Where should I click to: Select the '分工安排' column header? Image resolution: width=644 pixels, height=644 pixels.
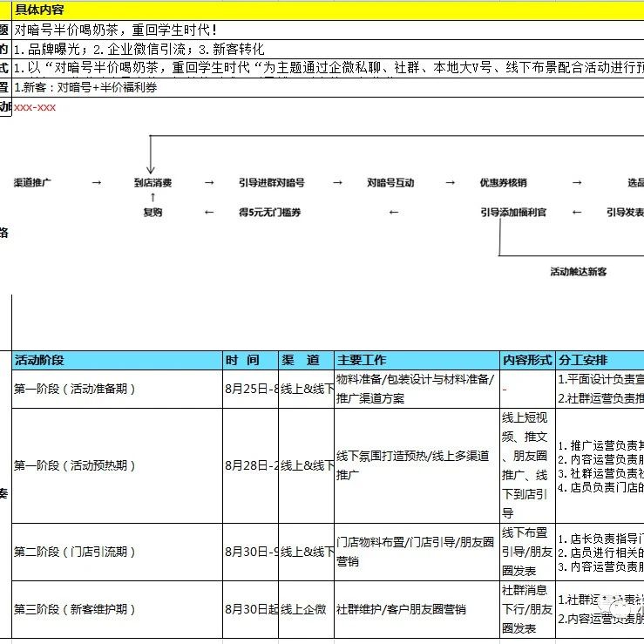click(x=600, y=360)
